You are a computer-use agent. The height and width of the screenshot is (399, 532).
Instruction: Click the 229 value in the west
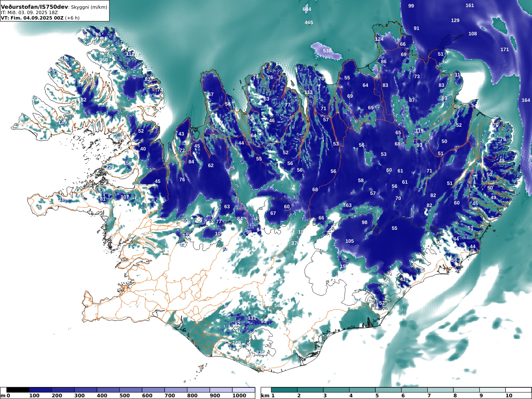tap(110, 167)
